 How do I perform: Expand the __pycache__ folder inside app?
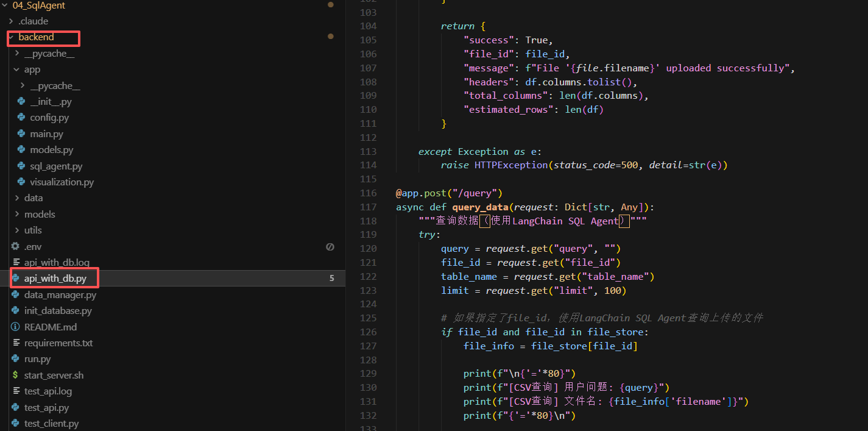point(23,86)
